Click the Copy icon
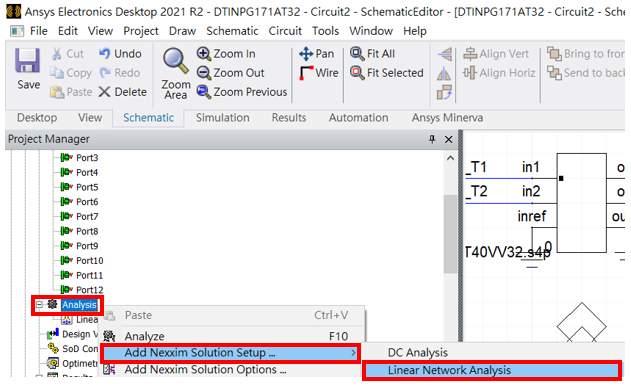Viewport: 631px width, 387px height. (x=57, y=73)
